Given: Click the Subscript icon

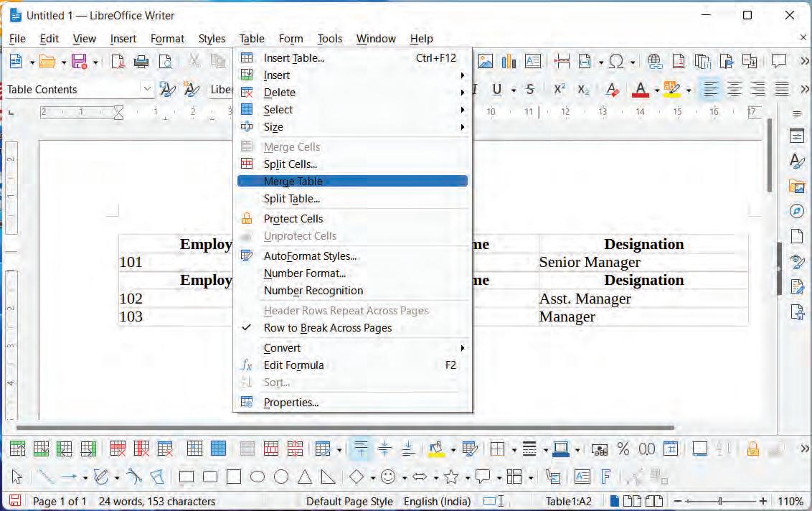Looking at the screenshot, I should [584, 89].
